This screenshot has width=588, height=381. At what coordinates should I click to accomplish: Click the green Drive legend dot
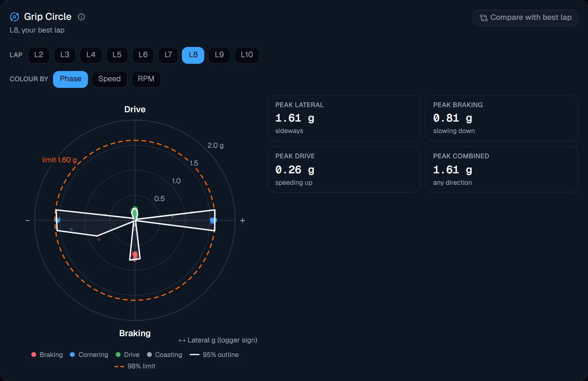[118, 355]
